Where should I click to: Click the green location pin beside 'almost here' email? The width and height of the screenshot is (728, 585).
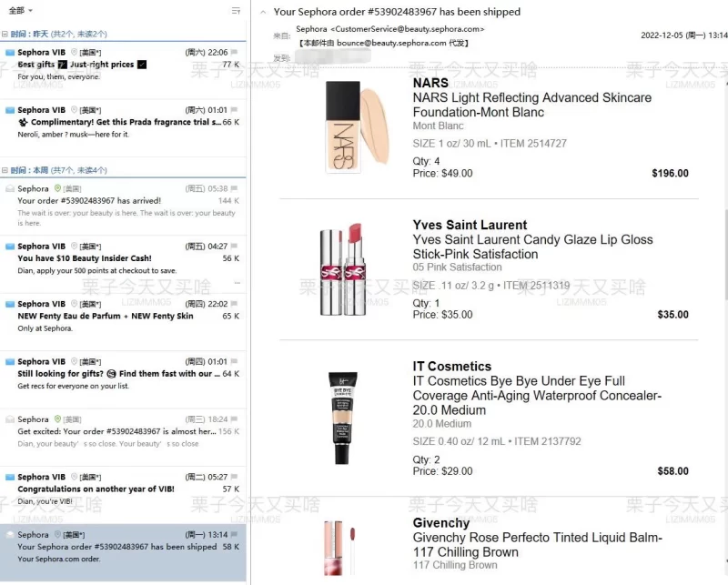(x=57, y=419)
